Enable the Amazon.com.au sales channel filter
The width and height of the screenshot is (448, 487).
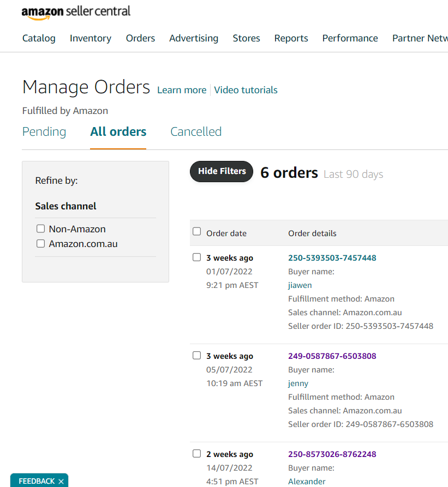click(40, 244)
